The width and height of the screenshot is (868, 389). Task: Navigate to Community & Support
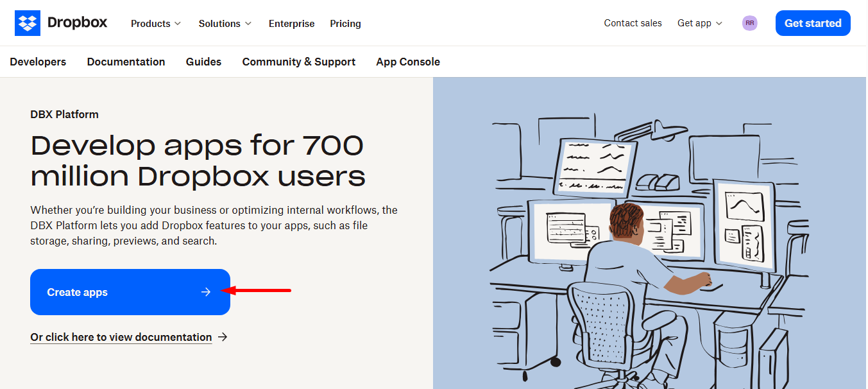click(298, 62)
